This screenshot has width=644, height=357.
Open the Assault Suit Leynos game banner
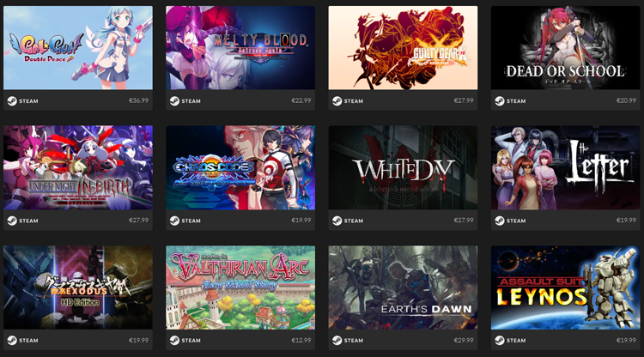tap(565, 287)
